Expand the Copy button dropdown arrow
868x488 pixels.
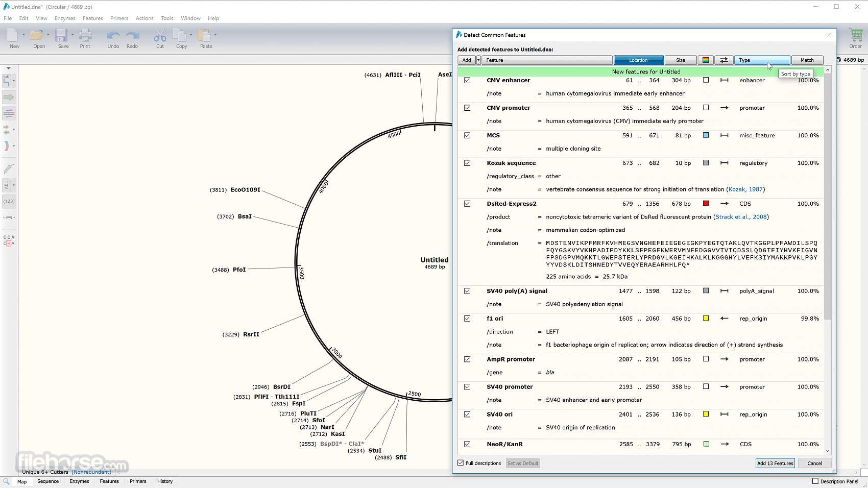tap(191, 35)
